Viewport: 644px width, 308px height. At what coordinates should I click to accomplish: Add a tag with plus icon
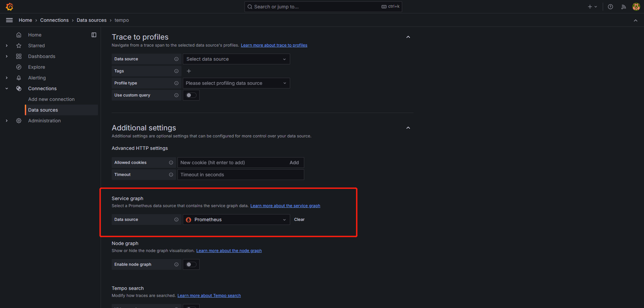[189, 71]
